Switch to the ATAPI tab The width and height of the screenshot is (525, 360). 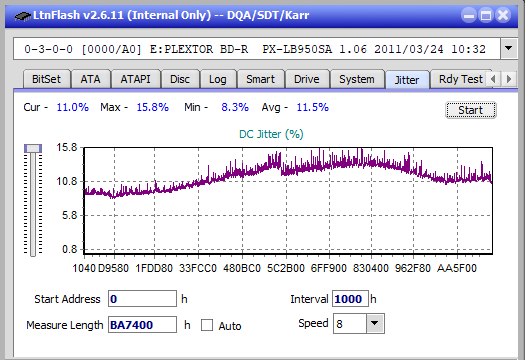click(136, 79)
